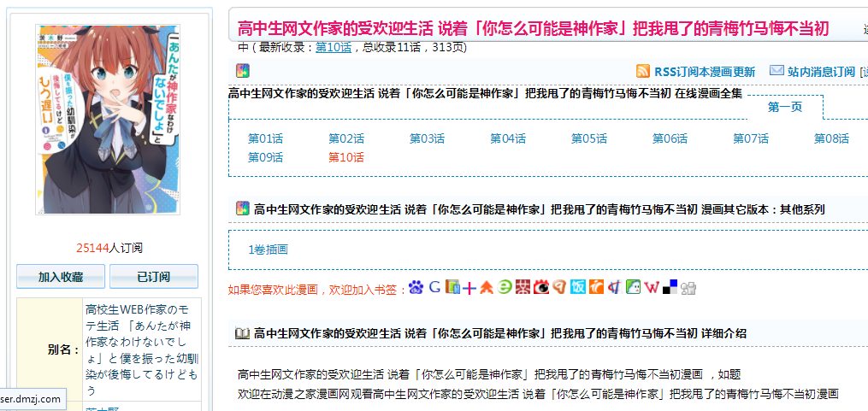
Task: Open the 1卷插画 link
Action: (268, 250)
